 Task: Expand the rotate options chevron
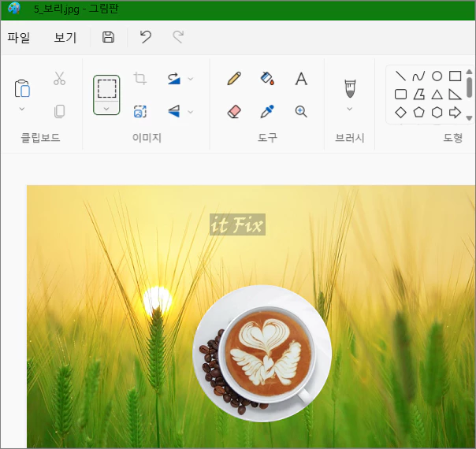pos(191,79)
